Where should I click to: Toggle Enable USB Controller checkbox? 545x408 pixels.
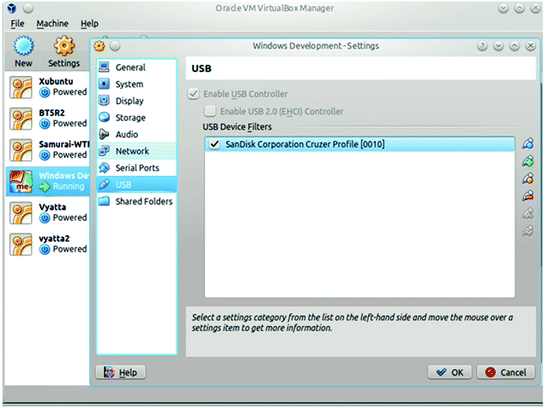coord(193,94)
